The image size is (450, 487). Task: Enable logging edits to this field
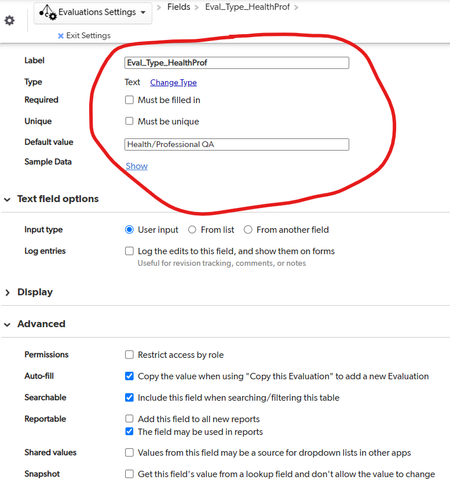[129, 251]
